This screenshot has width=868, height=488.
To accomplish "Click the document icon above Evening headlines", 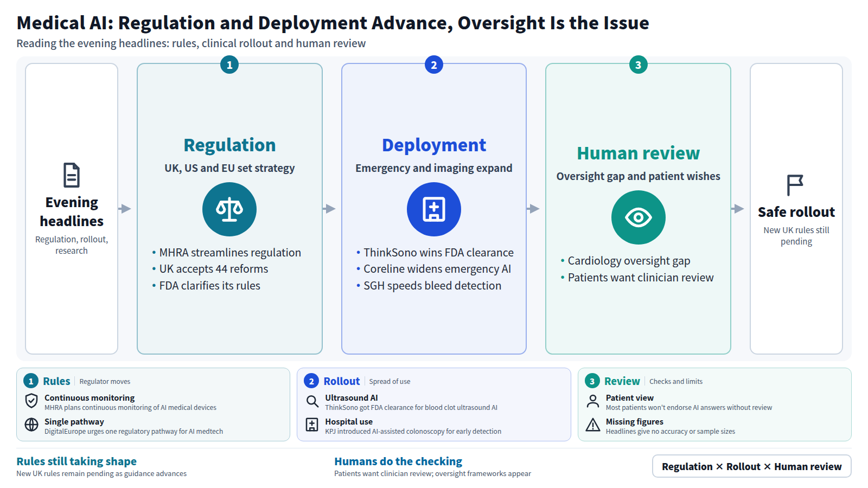I will 72,175.
